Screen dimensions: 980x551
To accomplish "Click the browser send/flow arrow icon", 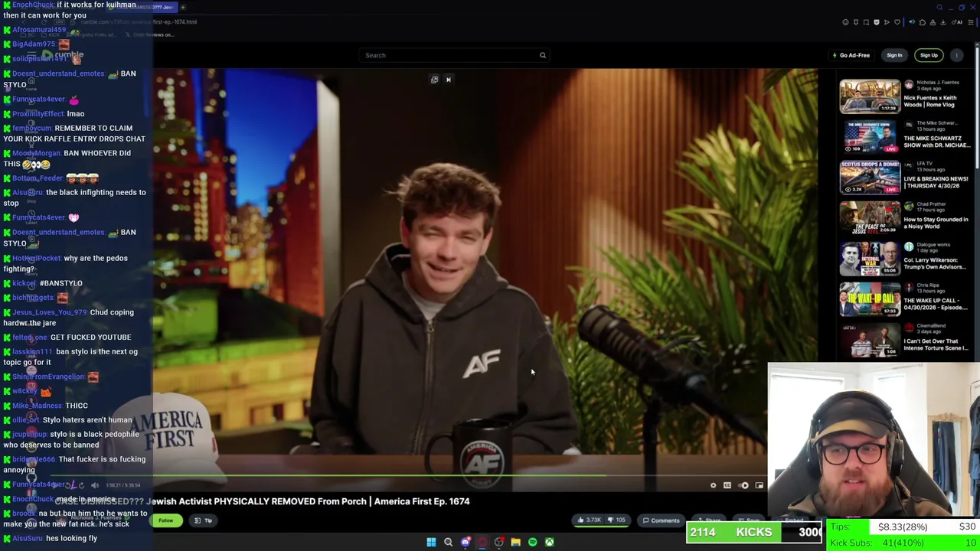I will [887, 22].
